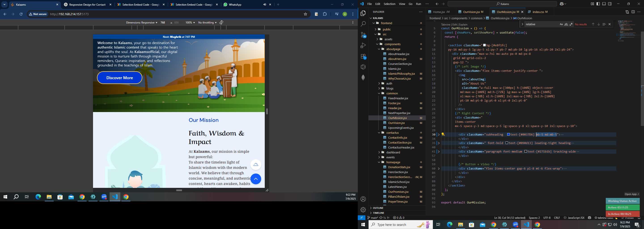644x229 pixels.
Task: Open the Search view in VS Code
Action: pyautogui.click(x=363, y=24)
